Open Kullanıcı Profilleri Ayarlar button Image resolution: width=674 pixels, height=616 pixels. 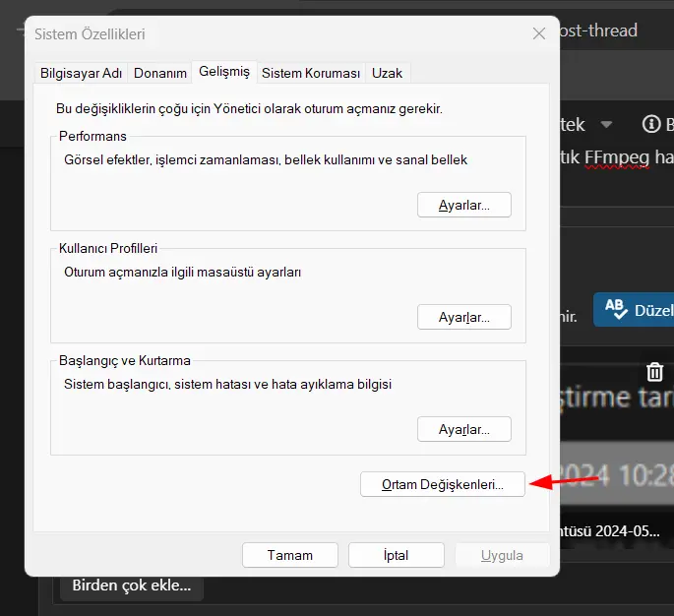pyautogui.click(x=463, y=317)
